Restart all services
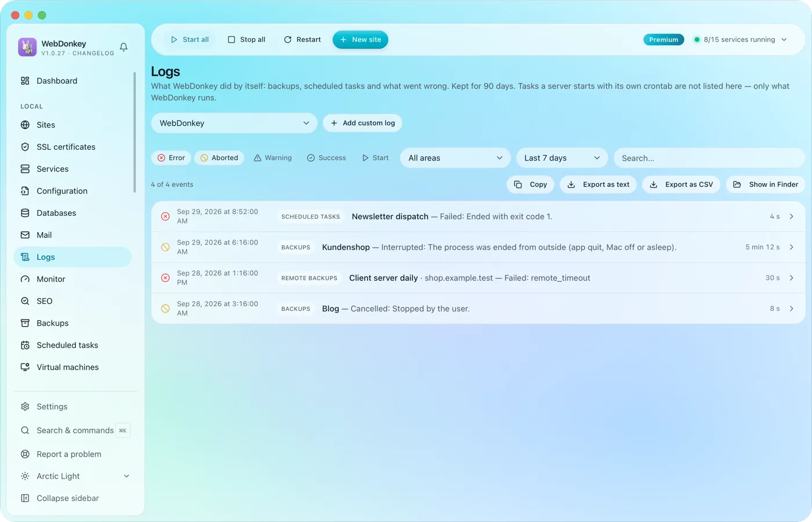 [x=302, y=39]
